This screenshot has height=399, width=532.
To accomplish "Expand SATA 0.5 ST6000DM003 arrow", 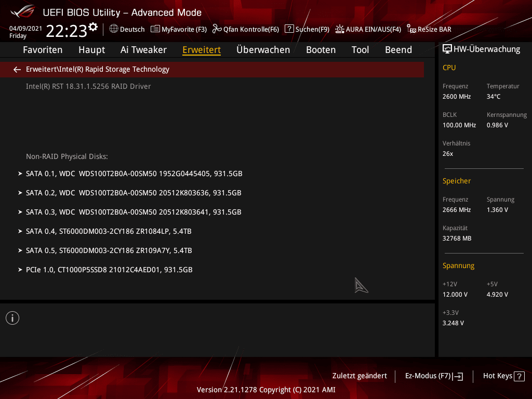I will coord(20,250).
